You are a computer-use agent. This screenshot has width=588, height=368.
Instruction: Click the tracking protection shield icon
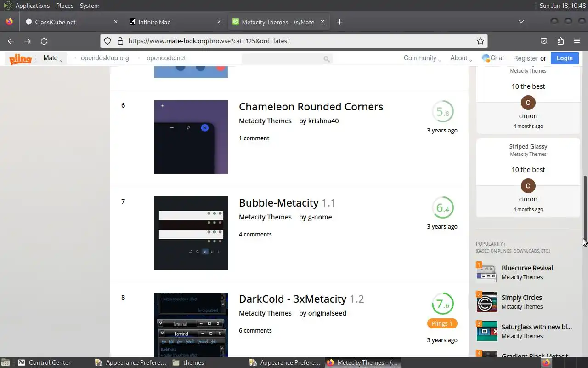107,41
